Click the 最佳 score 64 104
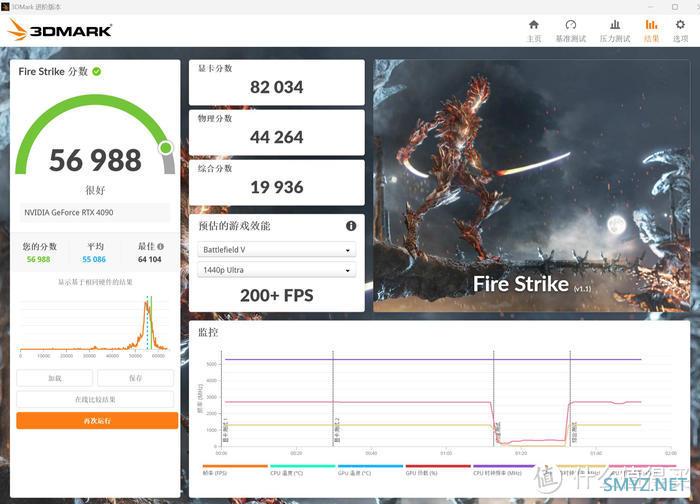Image resolution: width=700 pixels, height=504 pixels. click(x=150, y=259)
